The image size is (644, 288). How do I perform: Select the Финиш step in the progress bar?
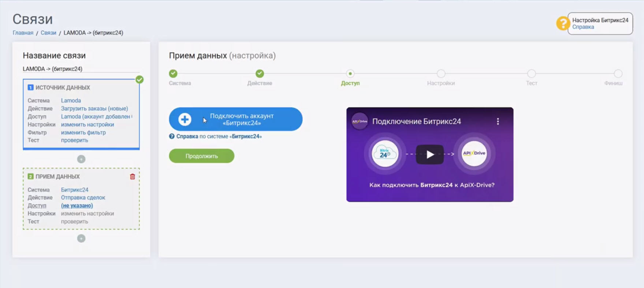pyautogui.click(x=618, y=74)
